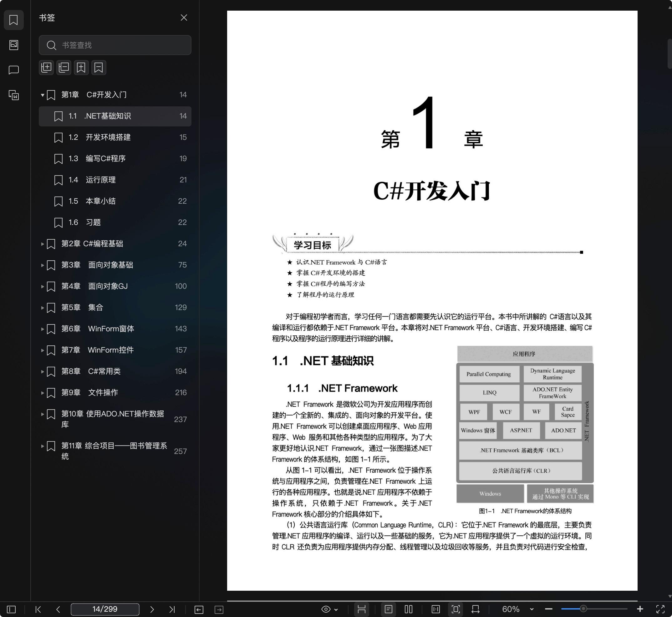Select bookmark 1.3 编写C#程序

coord(115,159)
